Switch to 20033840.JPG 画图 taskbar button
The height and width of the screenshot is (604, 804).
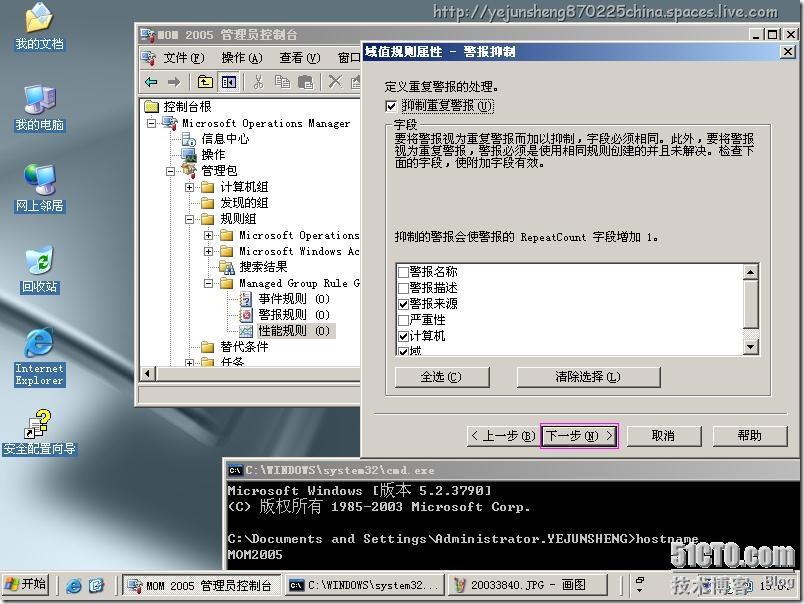pyautogui.click(x=528, y=585)
